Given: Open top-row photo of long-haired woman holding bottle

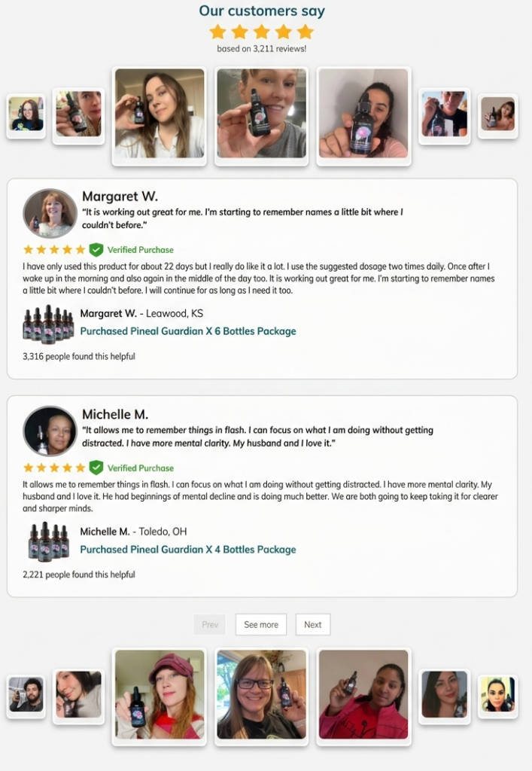Looking at the screenshot, I should (160, 114).
